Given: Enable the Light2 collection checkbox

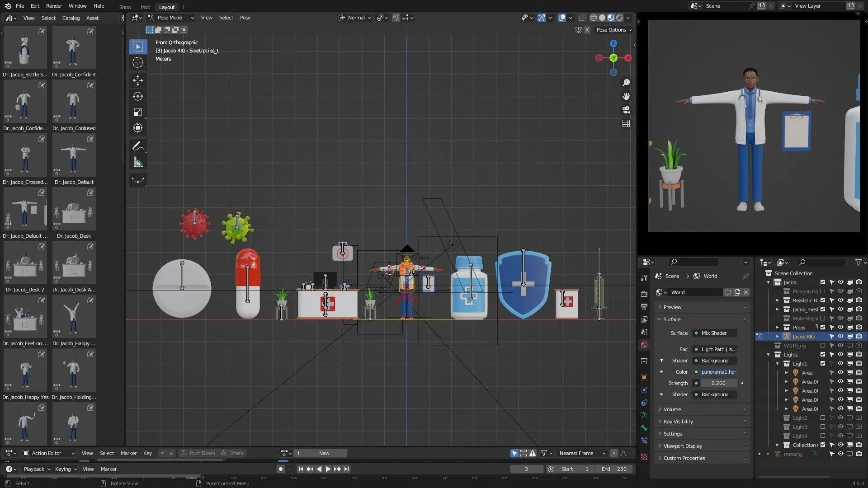Looking at the screenshot, I should 823,418.
